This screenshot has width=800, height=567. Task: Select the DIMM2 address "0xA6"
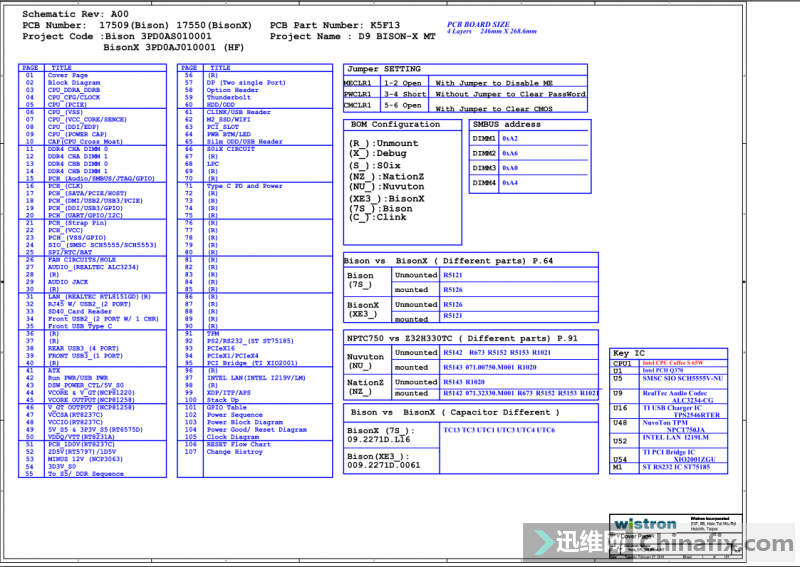click(510, 153)
